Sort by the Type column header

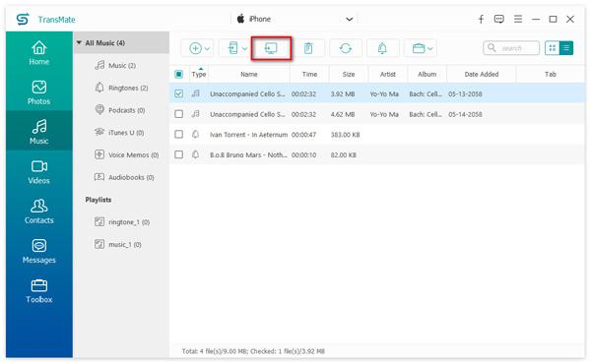[x=199, y=74]
